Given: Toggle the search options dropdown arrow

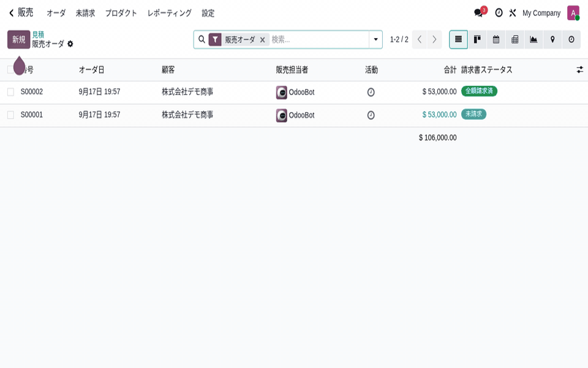Looking at the screenshot, I should point(375,39).
